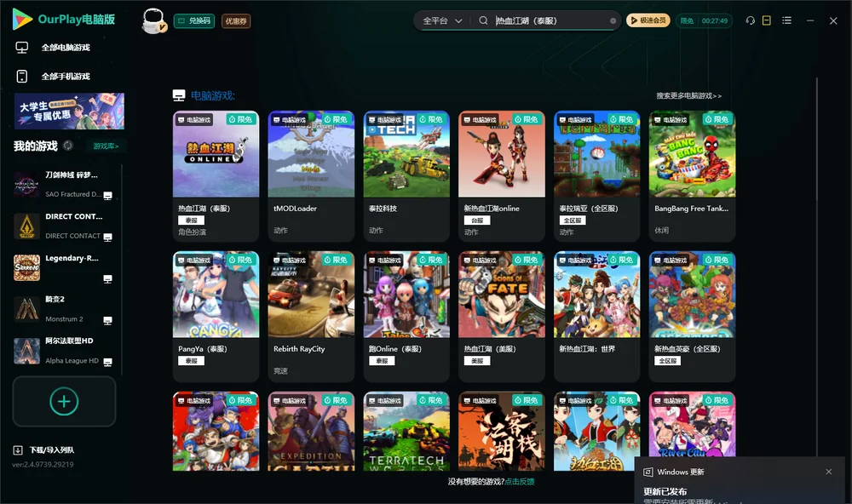
Task: Open the 跑Online (泰服) game card
Action: point(406,317)
